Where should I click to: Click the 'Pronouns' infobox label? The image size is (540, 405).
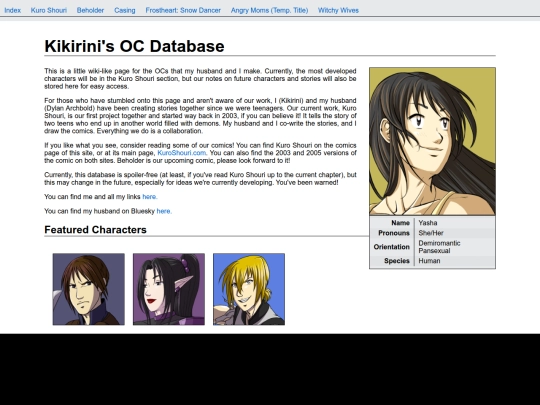(x=394, y=233)
